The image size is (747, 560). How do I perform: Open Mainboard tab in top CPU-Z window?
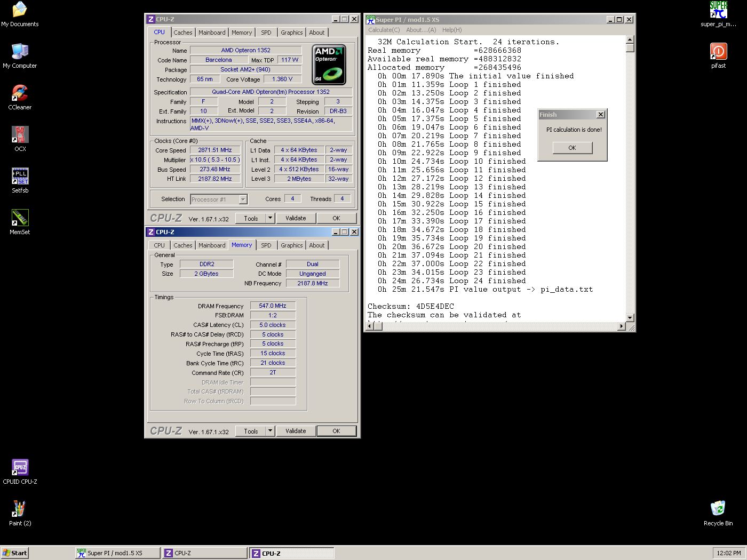tap(212, 33)
